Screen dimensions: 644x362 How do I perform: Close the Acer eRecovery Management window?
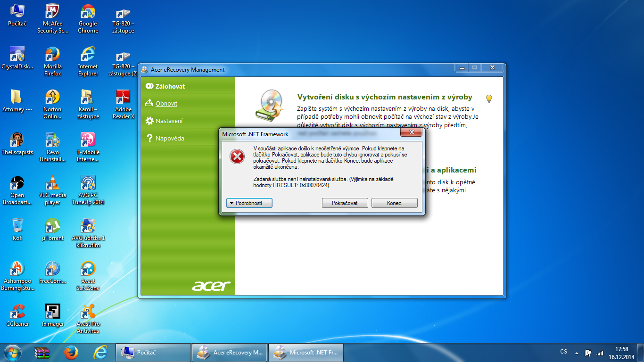pyautogui.click(x=492, y=68)
